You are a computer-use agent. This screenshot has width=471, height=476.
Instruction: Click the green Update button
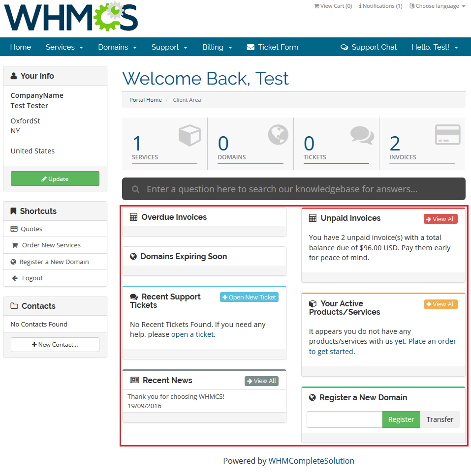[x=55, y=178]
